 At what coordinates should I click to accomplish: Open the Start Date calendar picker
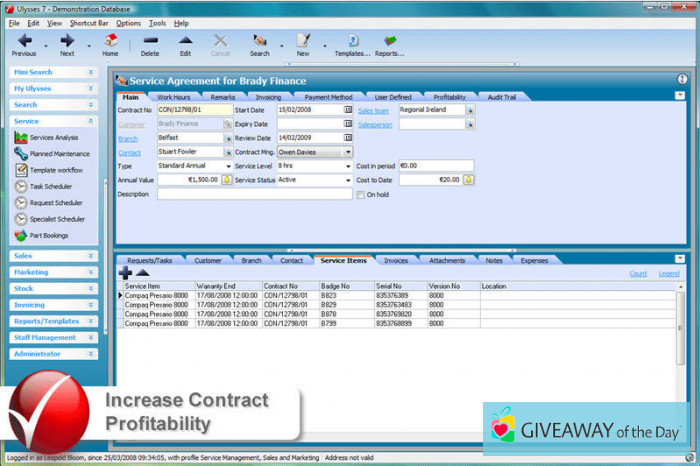pyautogui.click(x=348, y=110)
